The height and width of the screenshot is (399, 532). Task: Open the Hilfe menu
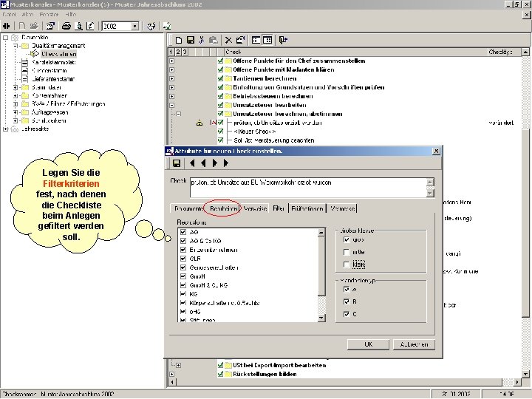click(x=71, y=15)
